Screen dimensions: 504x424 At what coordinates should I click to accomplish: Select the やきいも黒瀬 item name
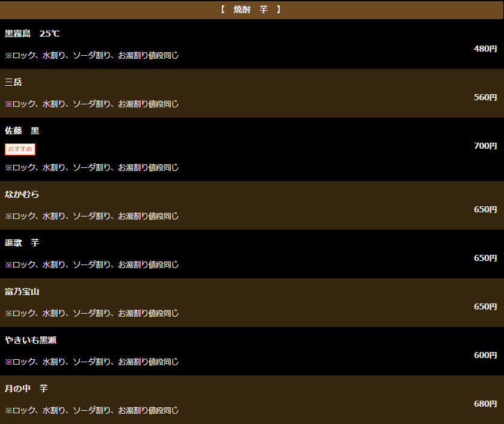pos(31,340)
